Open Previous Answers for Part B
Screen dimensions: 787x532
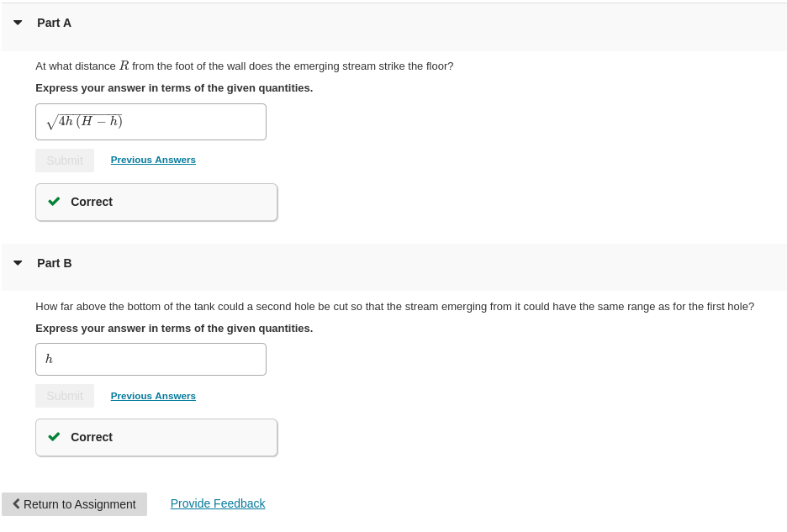pos(153,396)
